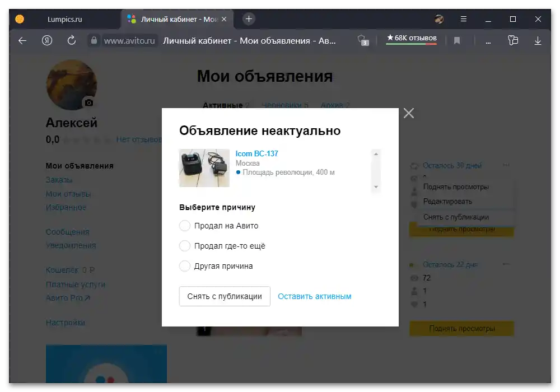Click the padlock site security icon
This screenshot has width=560, height=392.
click(94, 40)
